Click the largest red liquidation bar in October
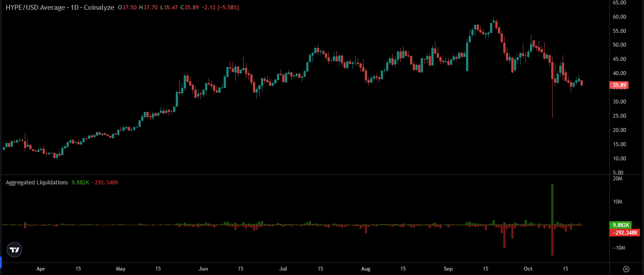The image size is (644, 275). click(552, 240)
